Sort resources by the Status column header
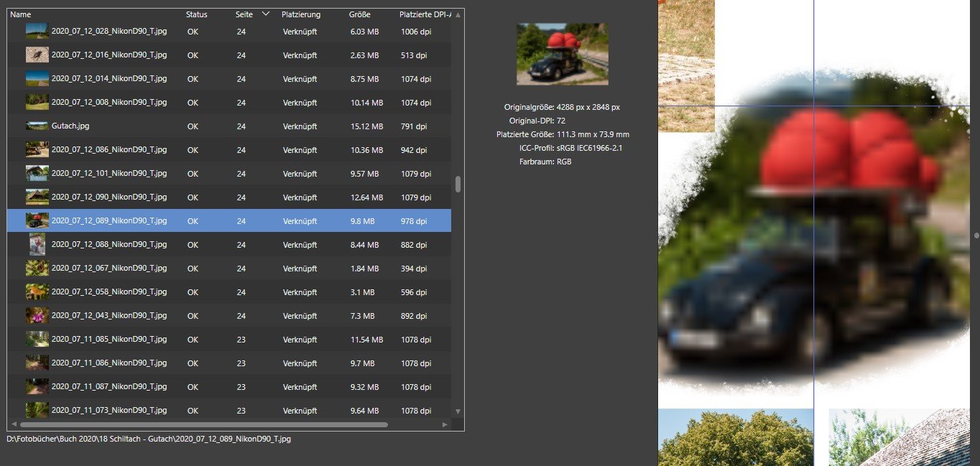This screenshot has height=466, width=980. pyautogui.click(x=196, y=14)
